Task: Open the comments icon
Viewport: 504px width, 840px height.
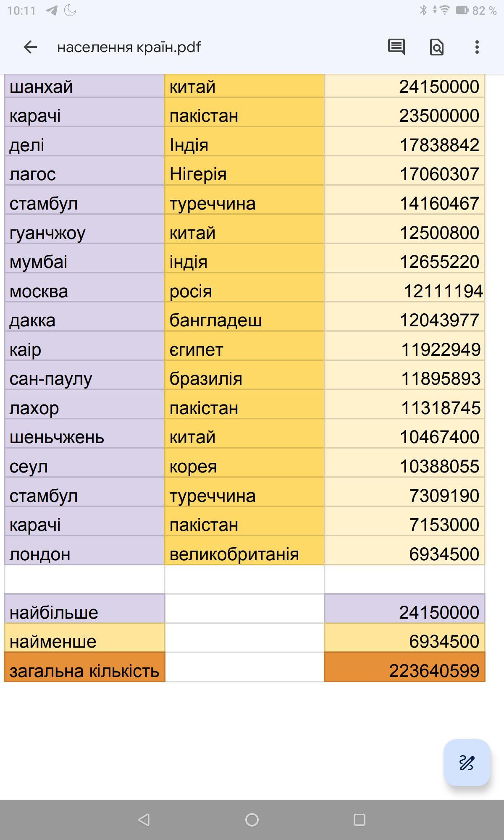Action: tap(396, 47)
